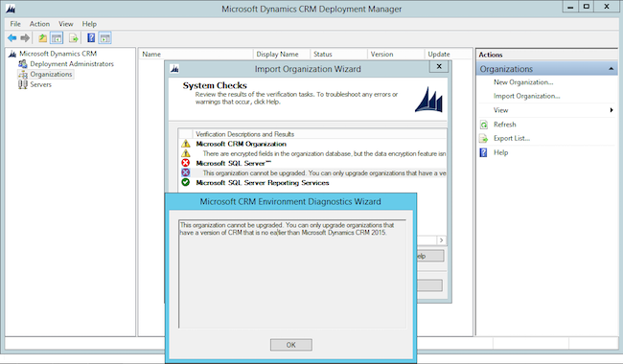Select Deployment Administrators in the tree
623x364 pixels.
pos(72,64)
